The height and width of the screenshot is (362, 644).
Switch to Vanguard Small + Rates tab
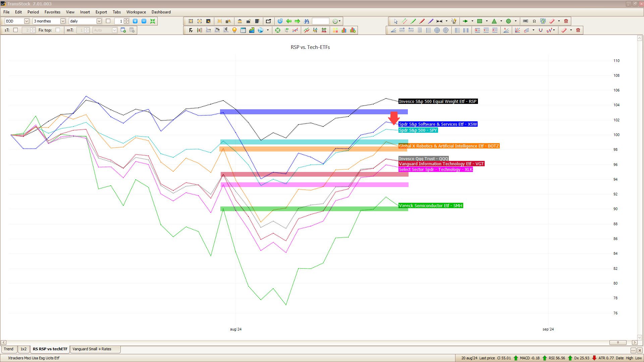(92, 349)
